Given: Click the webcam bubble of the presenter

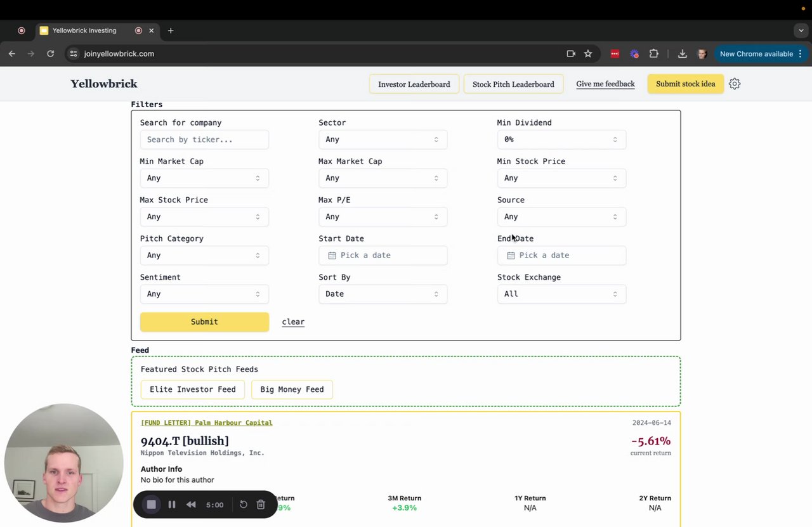Looking at the screenshot, I should pos(63,463).
